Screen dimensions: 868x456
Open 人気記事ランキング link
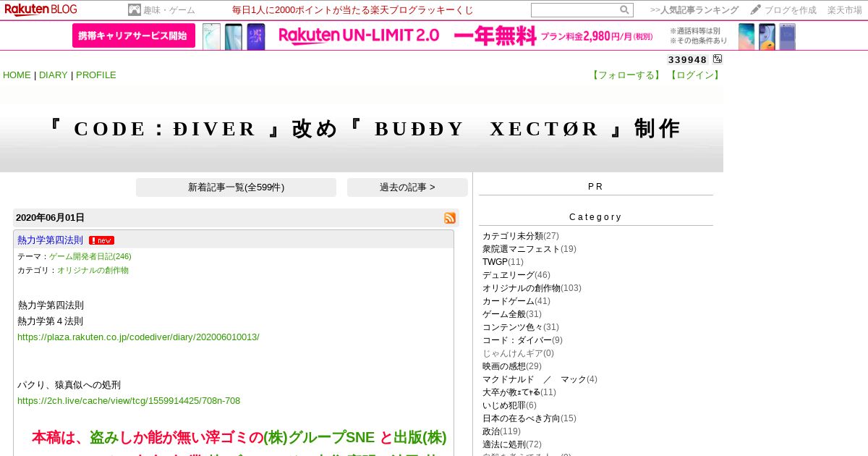coord(699,10)
